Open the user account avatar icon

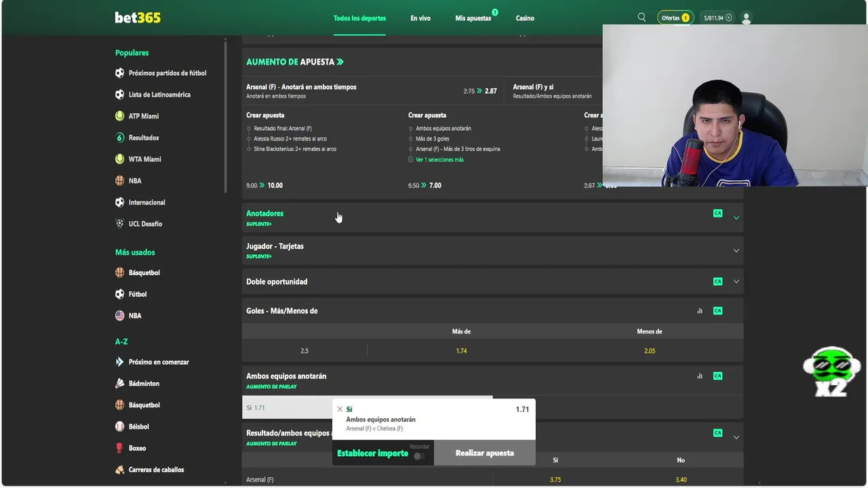pyautogui.click(x=746, y=18)
